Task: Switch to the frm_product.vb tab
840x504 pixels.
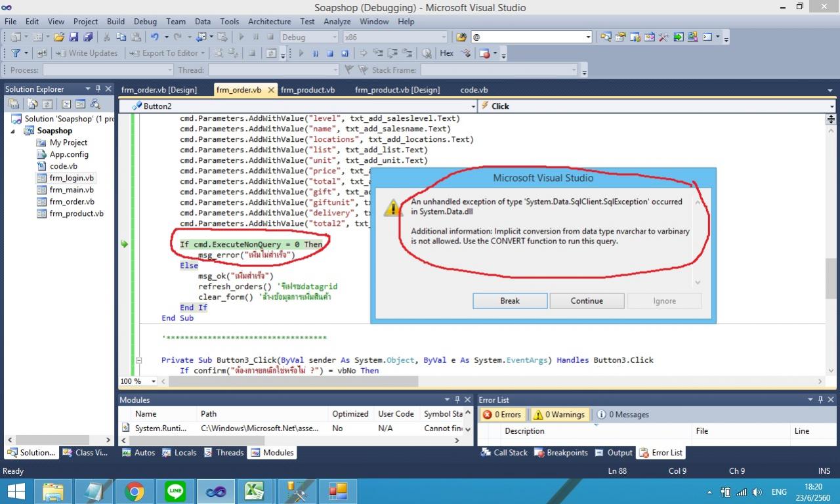Action: 308,90
